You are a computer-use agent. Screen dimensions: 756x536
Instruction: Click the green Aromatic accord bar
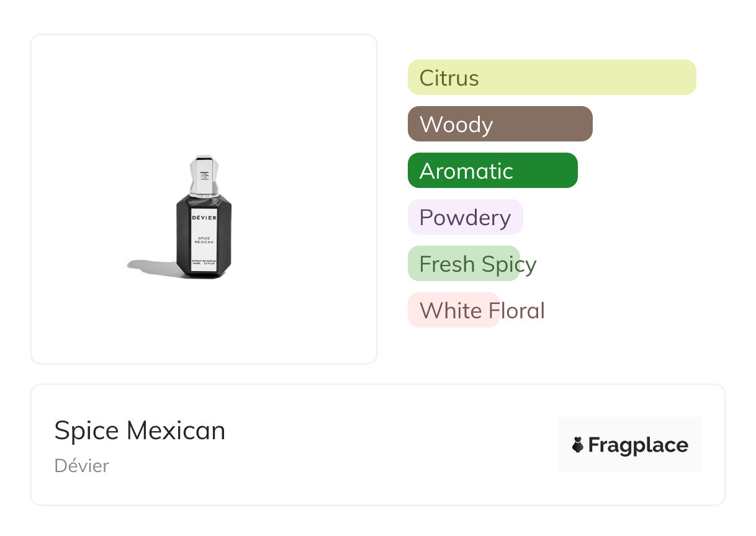click(492, 171)
